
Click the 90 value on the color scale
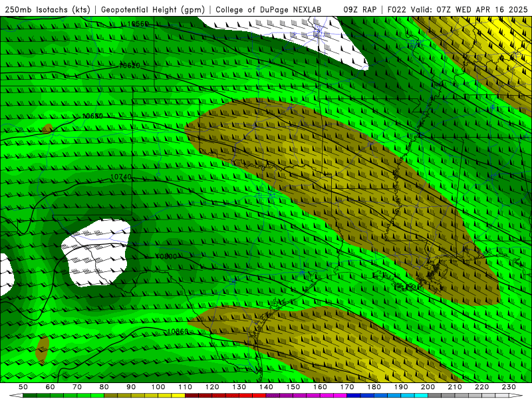pyautogui.click(x=131, y=387)
